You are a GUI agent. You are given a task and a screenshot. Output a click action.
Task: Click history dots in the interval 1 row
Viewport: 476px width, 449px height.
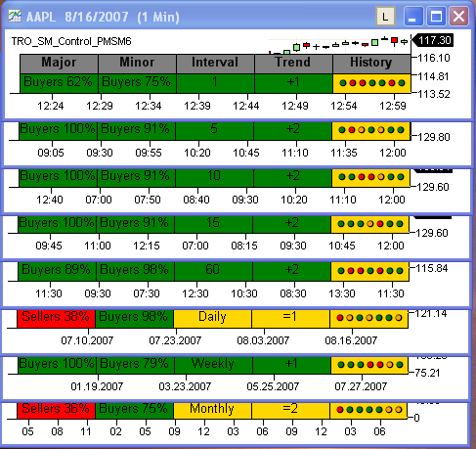371,83
